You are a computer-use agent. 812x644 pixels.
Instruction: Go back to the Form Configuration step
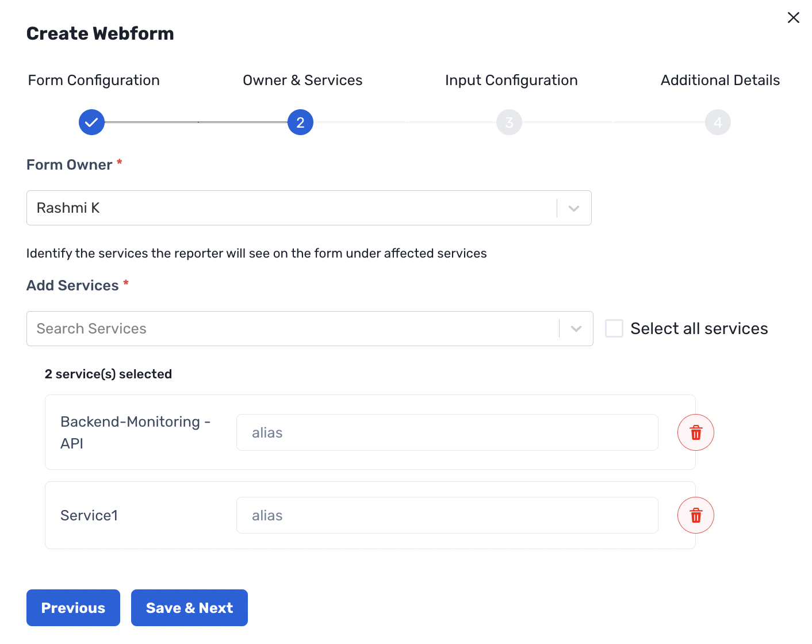93,80
